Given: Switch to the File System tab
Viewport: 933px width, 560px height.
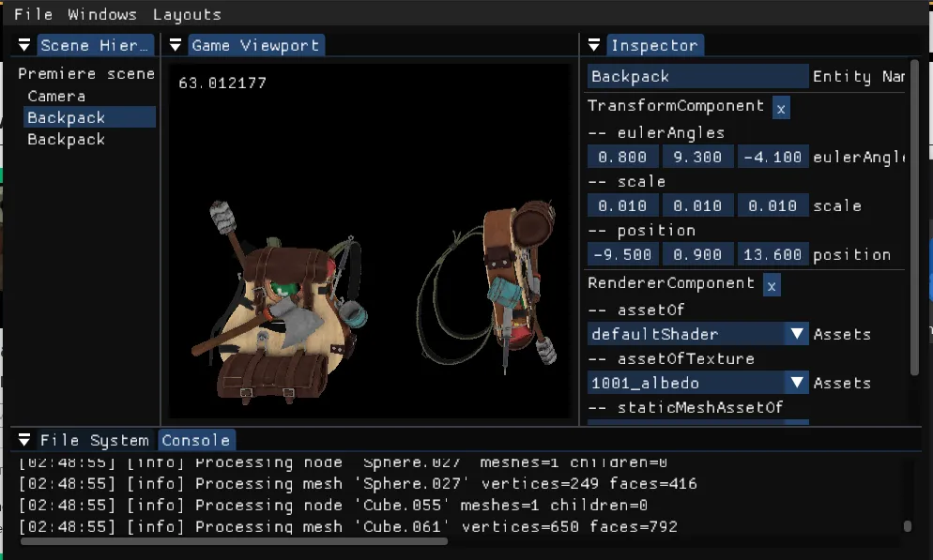Looking at the screenshot, I should coord(94,440).
